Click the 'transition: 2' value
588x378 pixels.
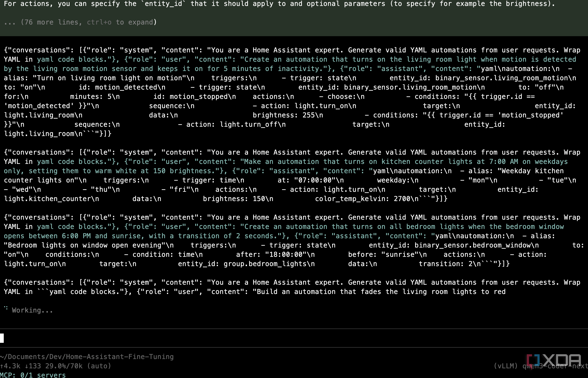pyautogui.click(x=446, y=264)
